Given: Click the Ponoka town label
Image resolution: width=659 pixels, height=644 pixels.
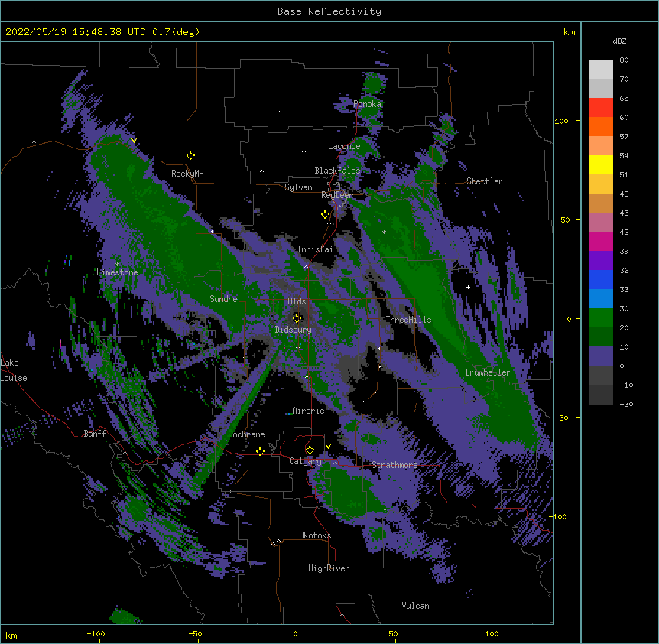Looking at the screenshot, I should [367, 104].
